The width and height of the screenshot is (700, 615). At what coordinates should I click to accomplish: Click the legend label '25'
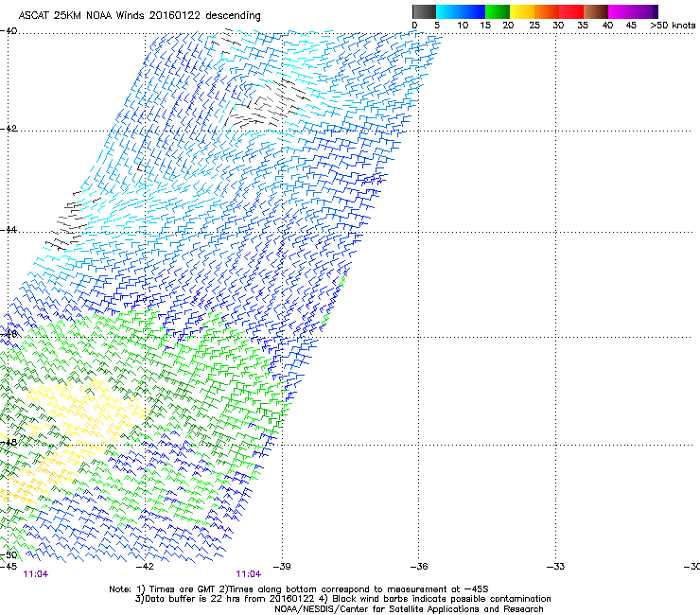[x=534, y=26]
